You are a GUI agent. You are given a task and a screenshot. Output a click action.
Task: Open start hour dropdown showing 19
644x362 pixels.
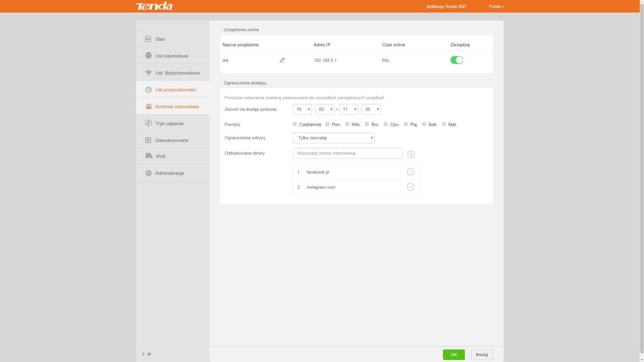click(302, 109)
